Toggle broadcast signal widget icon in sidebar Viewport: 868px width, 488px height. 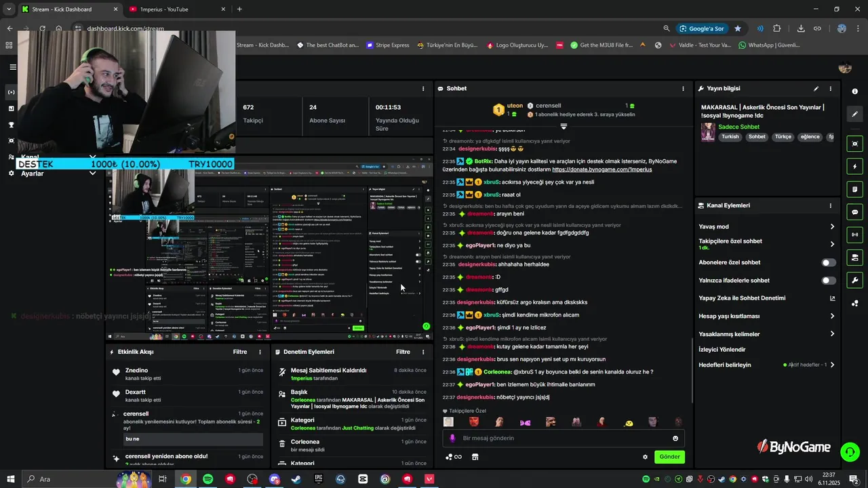[x=855, y=235]
